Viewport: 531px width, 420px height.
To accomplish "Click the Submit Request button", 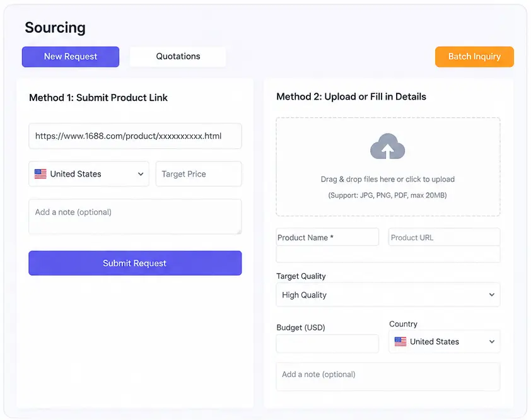I will coord(135,263).
